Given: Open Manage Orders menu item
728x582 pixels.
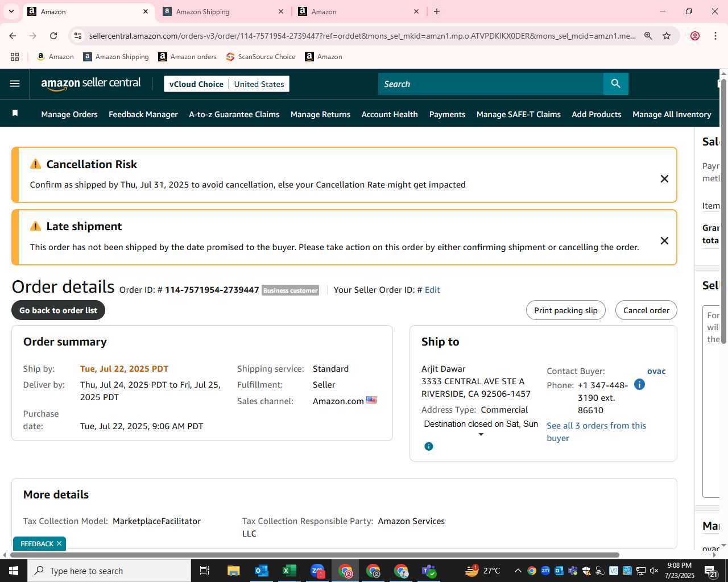Looking at the screenshot, I should tap(69, 114).
